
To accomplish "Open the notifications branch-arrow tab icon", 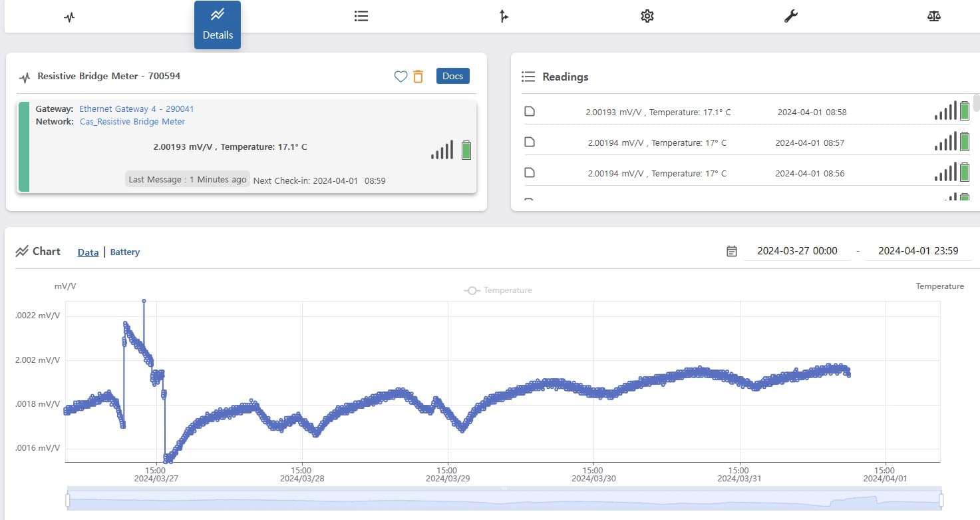I will pos(504,16).
